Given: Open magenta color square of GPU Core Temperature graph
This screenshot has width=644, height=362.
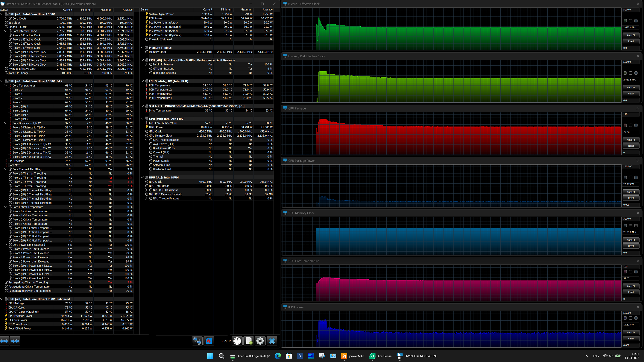Looking at the screenshot, I should point(625,271).
